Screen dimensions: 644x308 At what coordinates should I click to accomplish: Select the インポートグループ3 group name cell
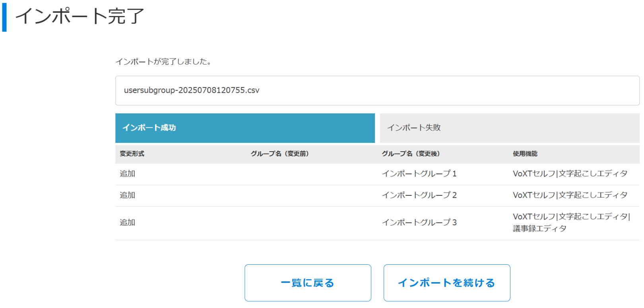pyautogui.click(x=419, y=222)
